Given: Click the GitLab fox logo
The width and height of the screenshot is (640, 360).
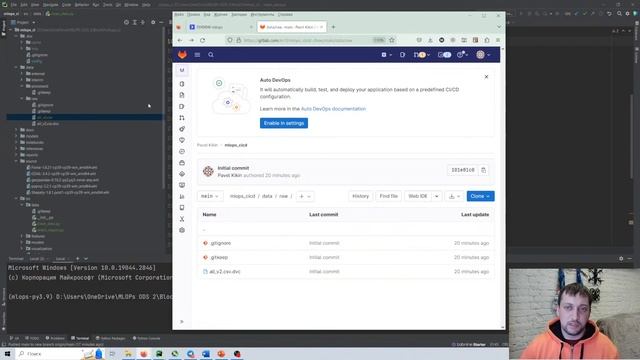Looking at the screenshot, I should coord(182,55).
